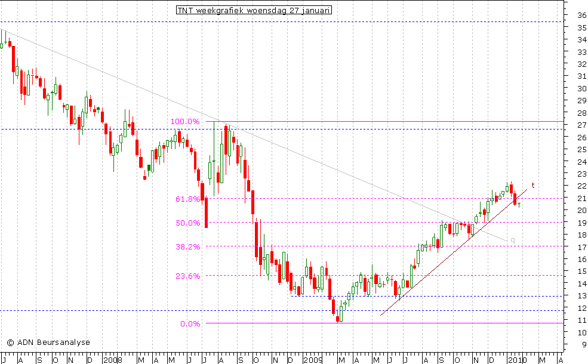Viewport: 588px width, 364px height.
Task: Click the "© ADN Beursanalyse" copyright text
Action: tap(48, 343)
